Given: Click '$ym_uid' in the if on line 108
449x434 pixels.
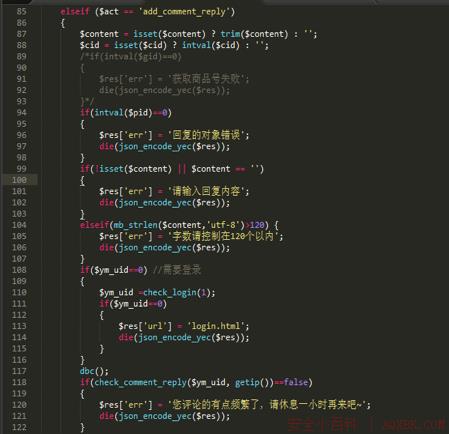Looking at the screenshot, I should [111, 270].
